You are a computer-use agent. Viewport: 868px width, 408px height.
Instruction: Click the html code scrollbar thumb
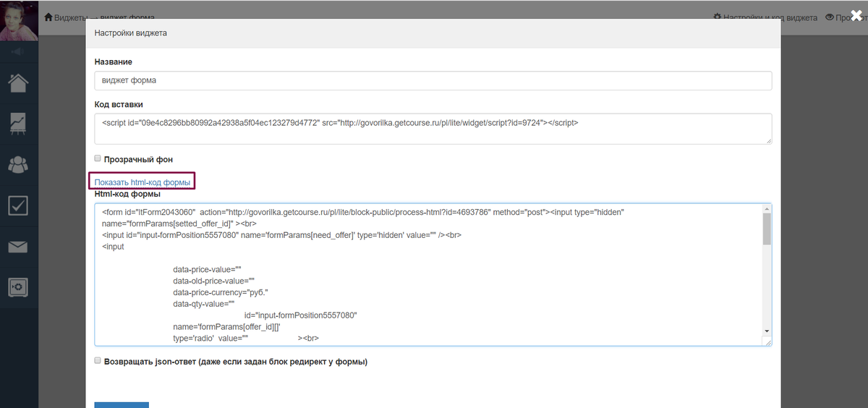767,229
